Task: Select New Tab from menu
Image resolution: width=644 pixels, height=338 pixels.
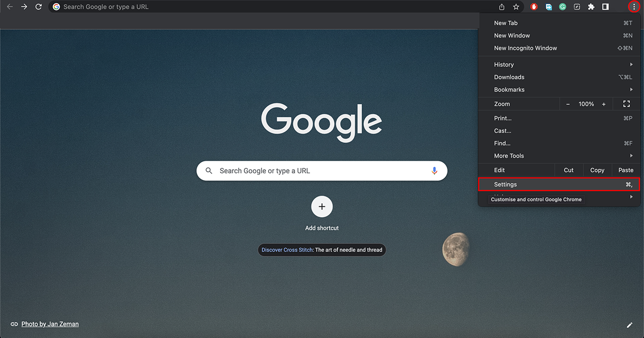Action: pos(559,23)
